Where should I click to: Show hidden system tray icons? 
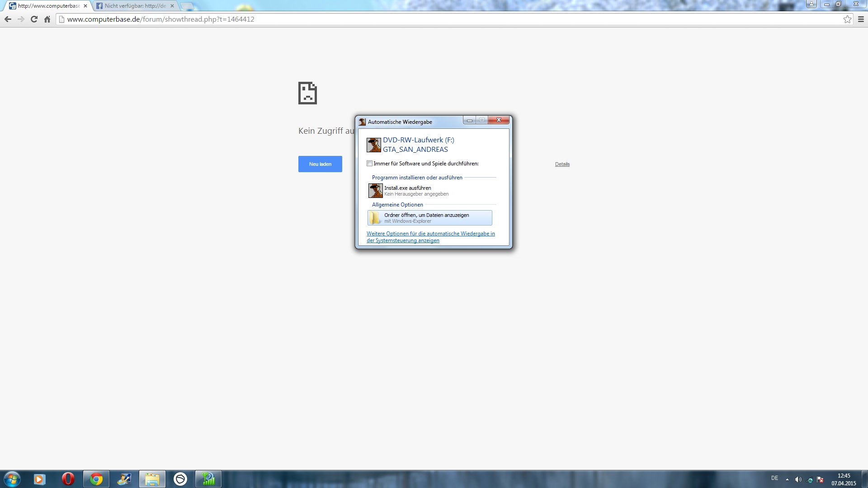point(787,479)
